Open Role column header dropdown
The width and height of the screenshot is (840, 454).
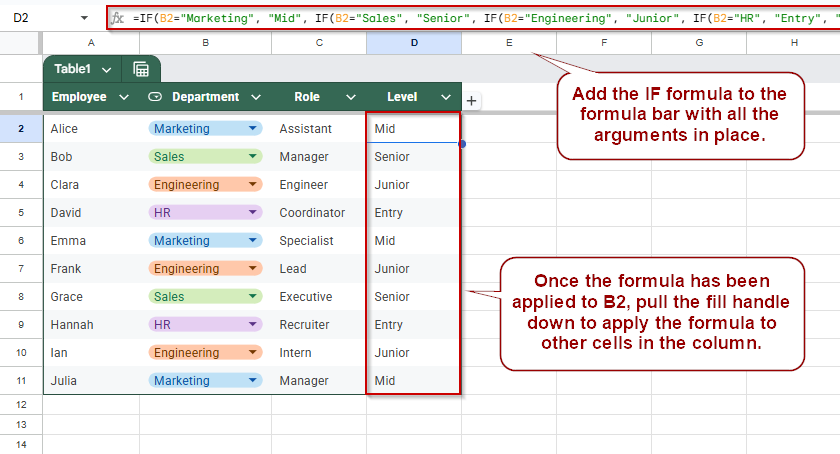click(351, 97)
